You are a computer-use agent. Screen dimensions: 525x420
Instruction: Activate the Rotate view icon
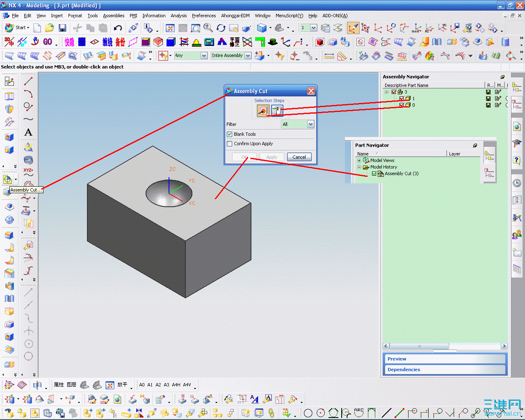coord(221,28)
